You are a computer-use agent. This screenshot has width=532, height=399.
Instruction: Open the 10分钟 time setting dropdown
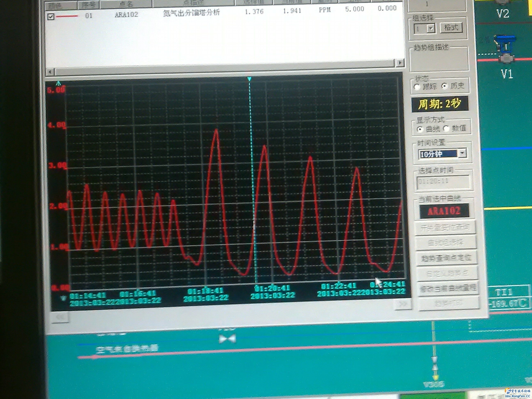pos(462,153)
